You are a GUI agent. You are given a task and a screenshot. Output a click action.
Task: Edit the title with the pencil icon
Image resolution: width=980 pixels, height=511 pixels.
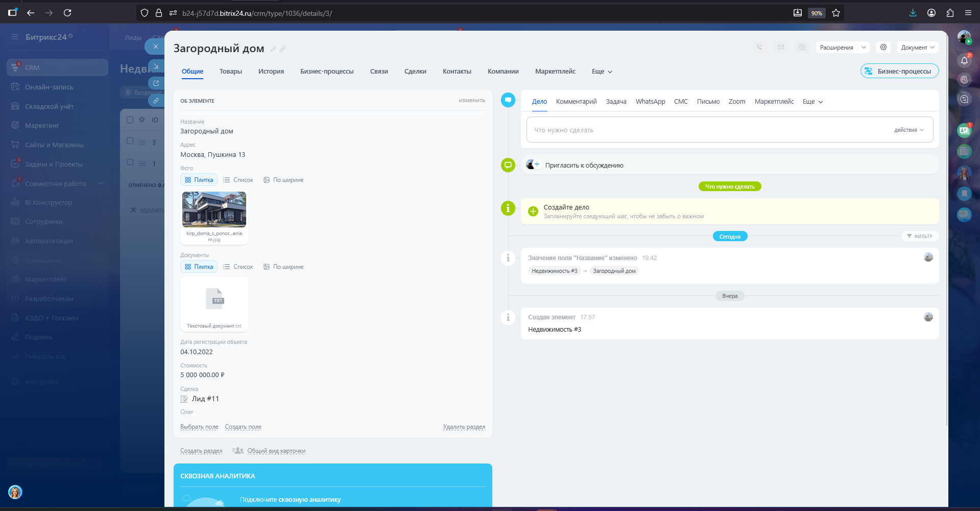[273, 49]
